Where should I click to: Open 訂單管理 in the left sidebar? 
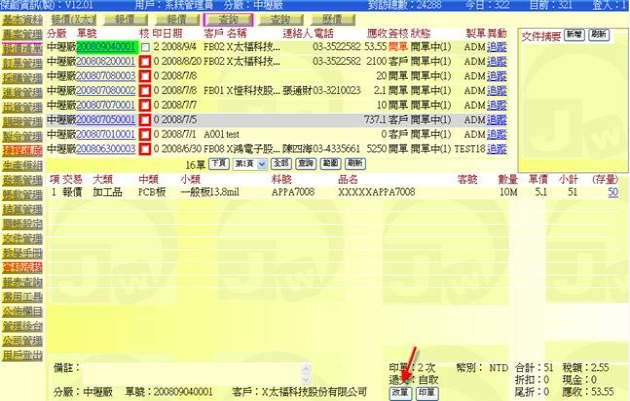[x=22, y=61]
